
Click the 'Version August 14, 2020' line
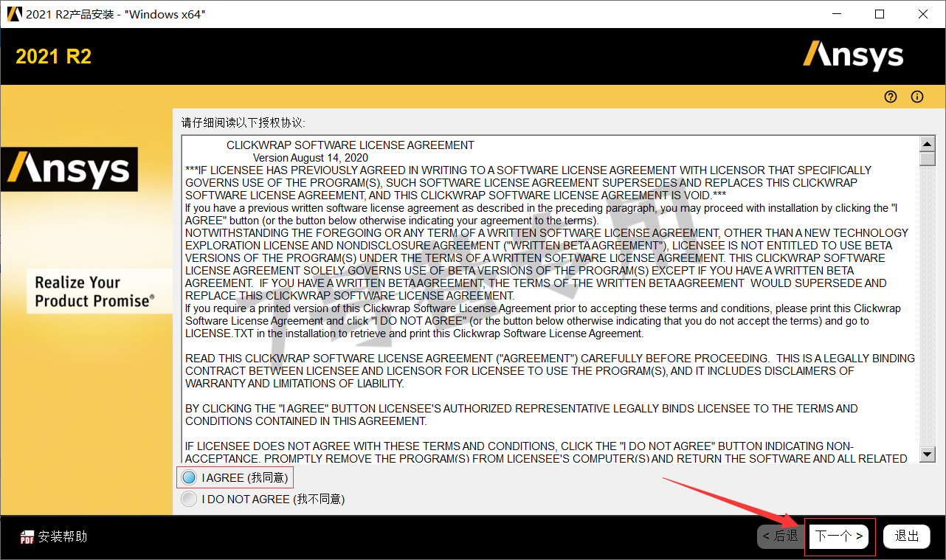click(x=311, y=158)
